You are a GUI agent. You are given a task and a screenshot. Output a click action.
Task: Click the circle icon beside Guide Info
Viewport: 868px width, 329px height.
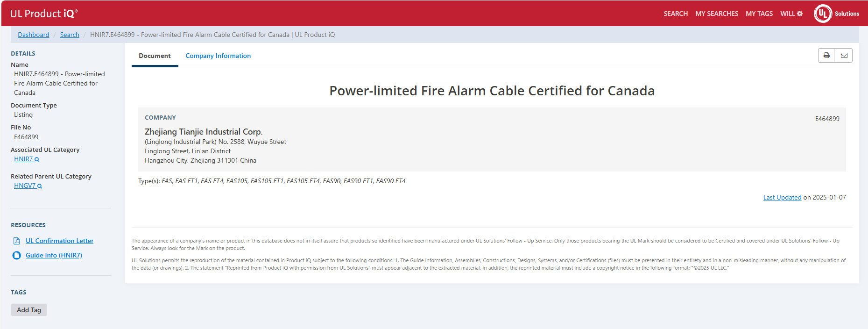[17, 256]
